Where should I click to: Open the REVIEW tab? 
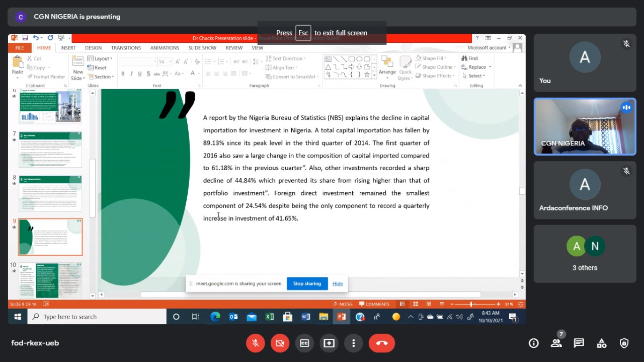tap(234, 48)
